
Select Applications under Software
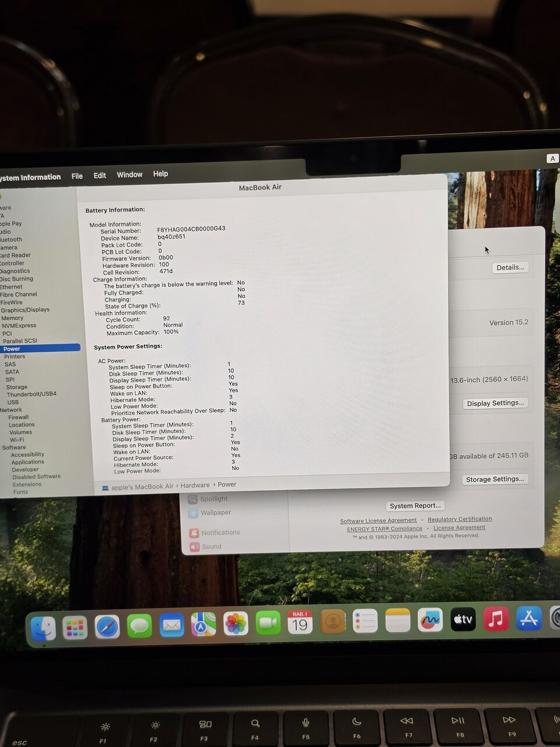tap(27, 462)
